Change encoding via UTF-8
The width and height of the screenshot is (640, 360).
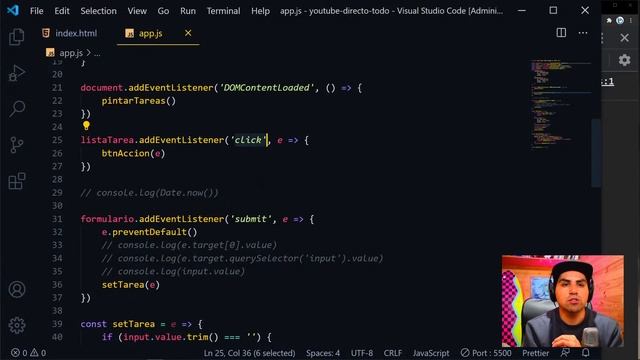pos(362,353)
